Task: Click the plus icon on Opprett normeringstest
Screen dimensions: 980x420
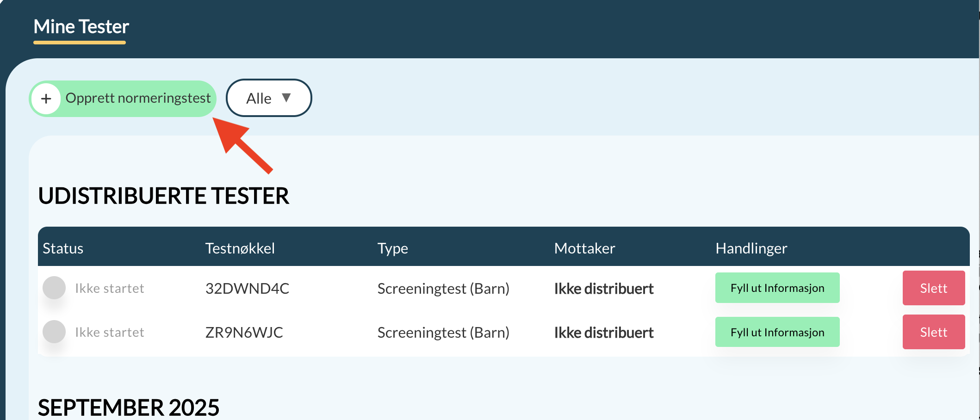Action: (x=46, y=98)
